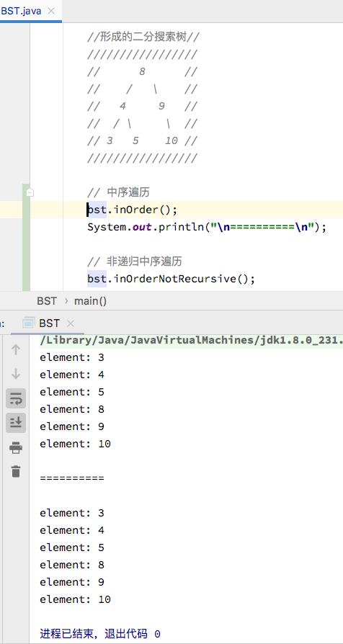Toggle soft-wrap in console
343x644 pixels.
[x=16, y=398]
